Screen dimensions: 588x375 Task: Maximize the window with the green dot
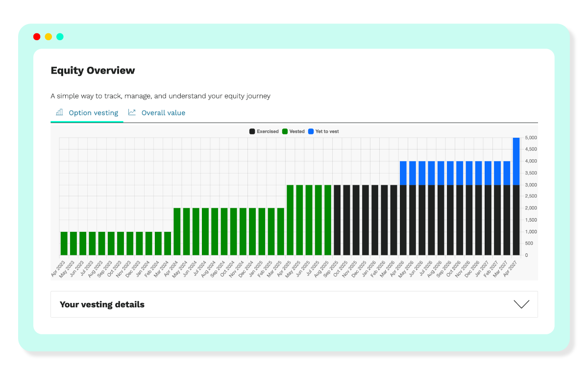point(60,37)
